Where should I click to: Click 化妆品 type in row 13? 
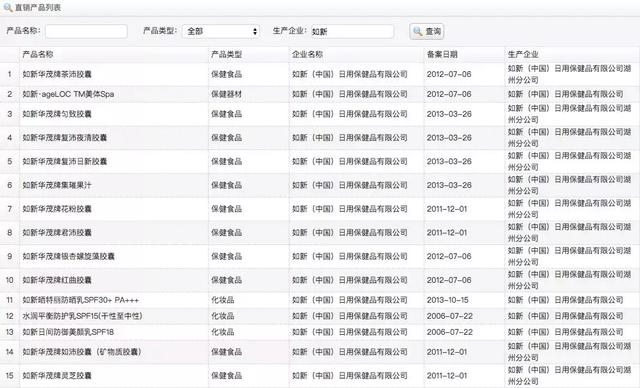coord(222,332)
